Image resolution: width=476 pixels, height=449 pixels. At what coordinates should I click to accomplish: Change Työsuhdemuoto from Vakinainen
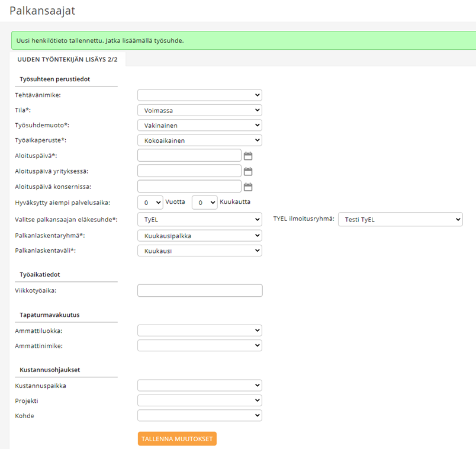(x=200, y=125)
